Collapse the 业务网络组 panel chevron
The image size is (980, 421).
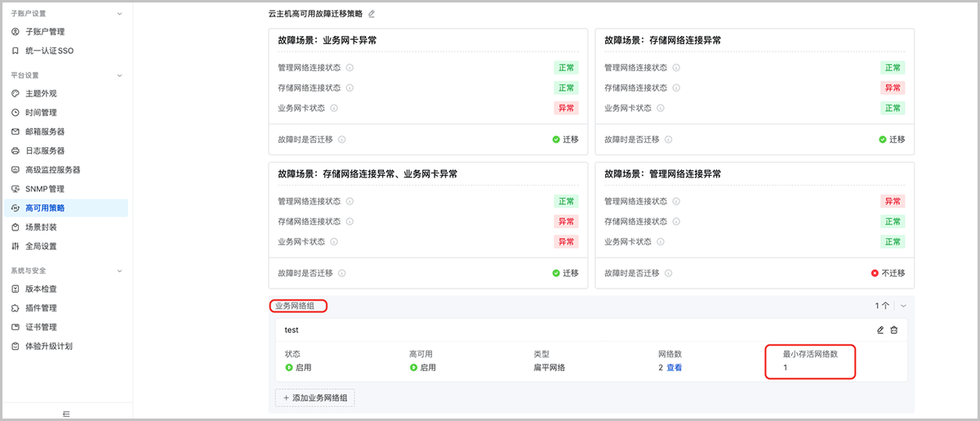(903, 306)
